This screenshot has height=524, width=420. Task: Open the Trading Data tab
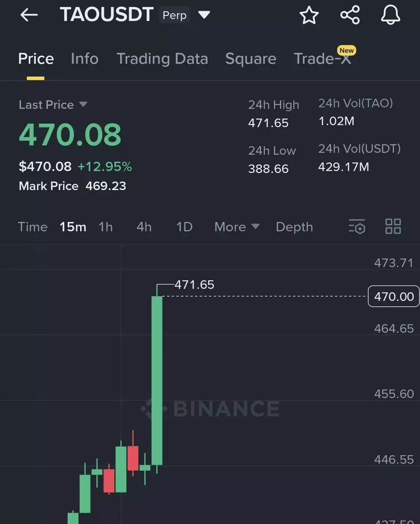click(162, 59)
